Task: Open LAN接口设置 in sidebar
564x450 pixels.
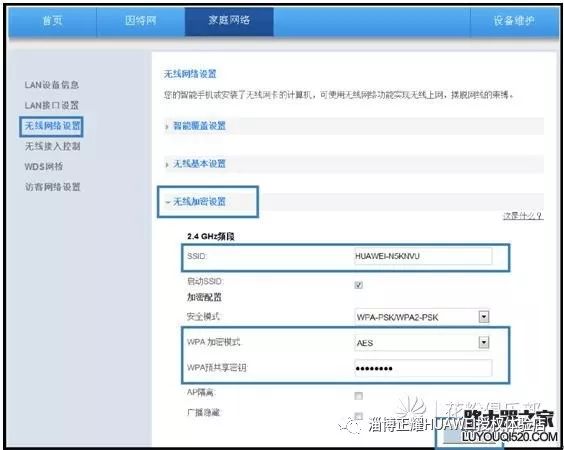Action: click(x=52, y=105)
